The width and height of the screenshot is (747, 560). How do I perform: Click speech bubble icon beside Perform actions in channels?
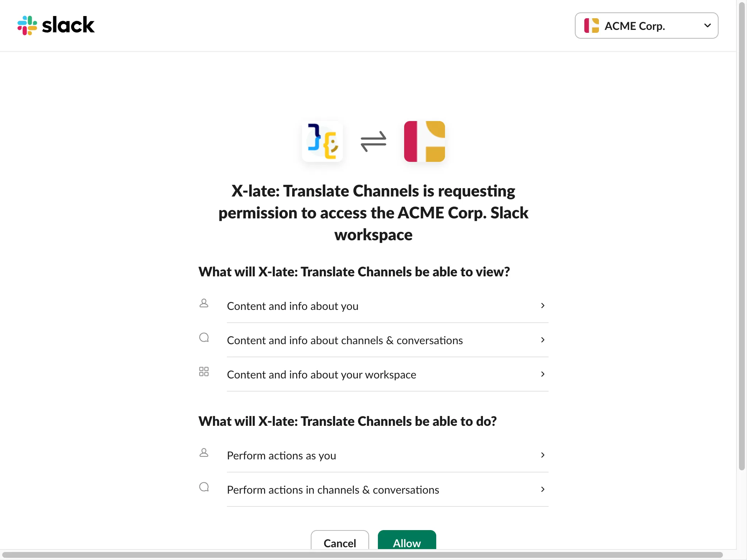click(x=204, y=487)
